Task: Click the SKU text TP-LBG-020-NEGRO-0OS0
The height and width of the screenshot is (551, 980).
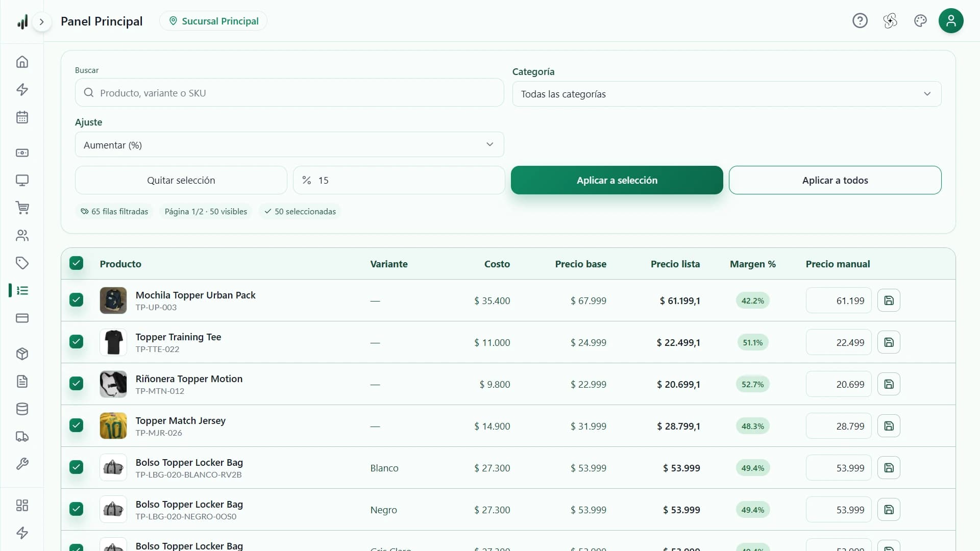Action: pyautogui.click(x=186, y=516)
